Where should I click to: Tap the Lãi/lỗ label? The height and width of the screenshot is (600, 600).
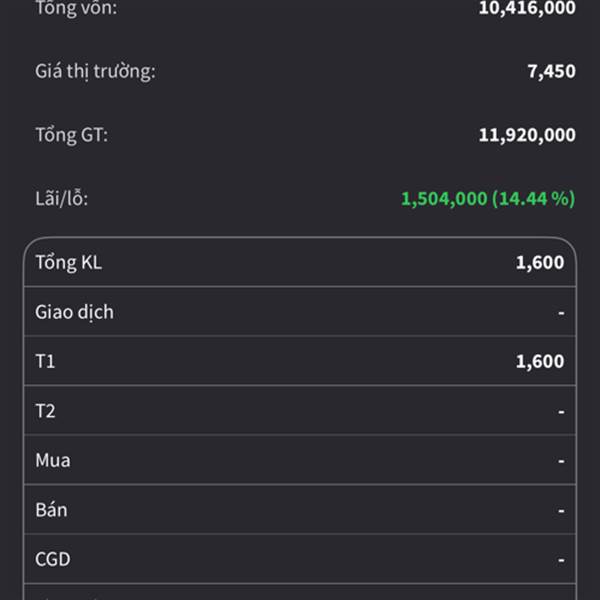tap(62, 199)
